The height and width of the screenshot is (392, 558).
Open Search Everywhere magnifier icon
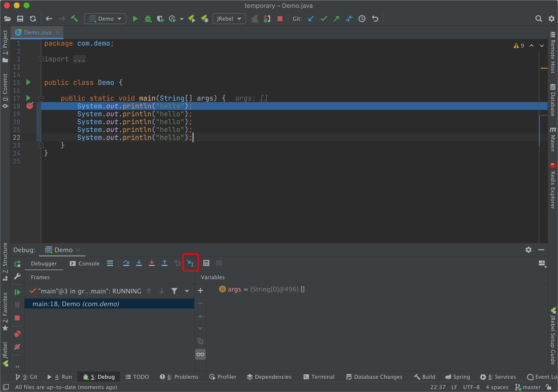[539, 19]
